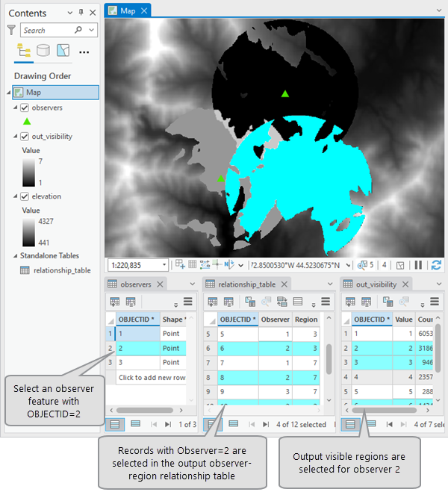Click the refresh map button

tap(436, 265)
